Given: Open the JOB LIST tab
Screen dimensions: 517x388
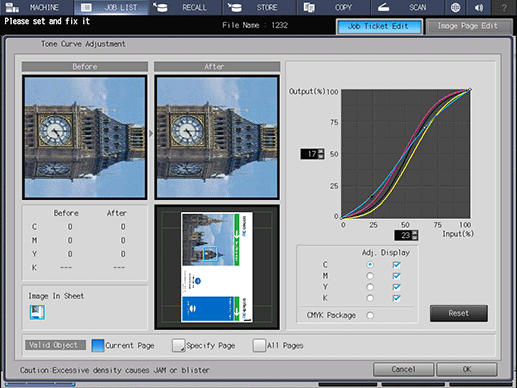Looking at the screenshot, I should coord(111,7).
